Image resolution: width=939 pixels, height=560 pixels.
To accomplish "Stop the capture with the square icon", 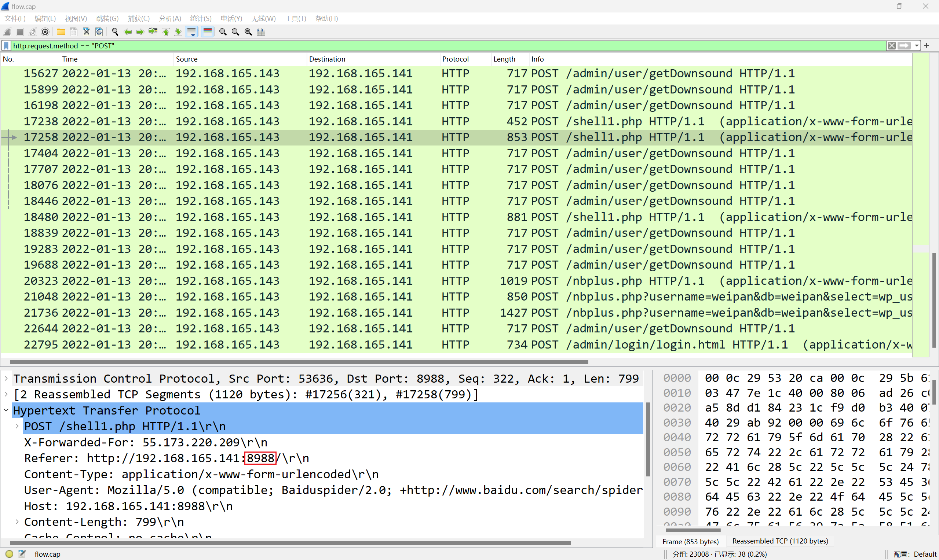I will coord(20,32).
